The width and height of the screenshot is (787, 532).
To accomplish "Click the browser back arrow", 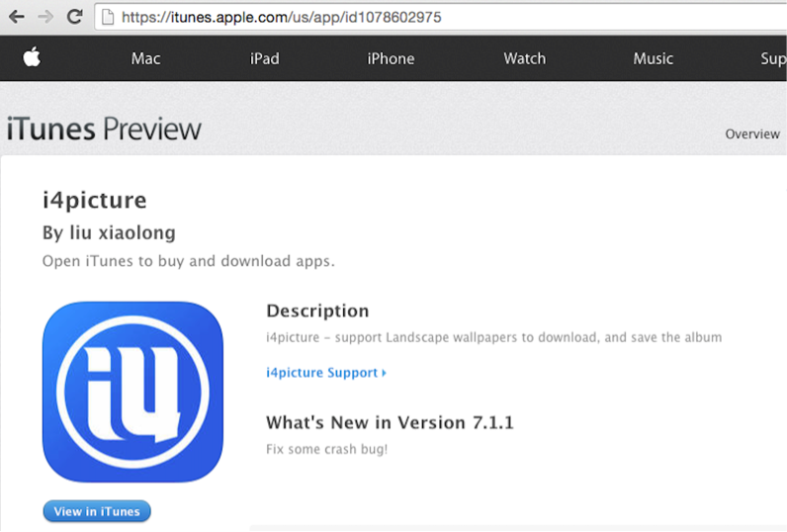I will coord(16,17).
